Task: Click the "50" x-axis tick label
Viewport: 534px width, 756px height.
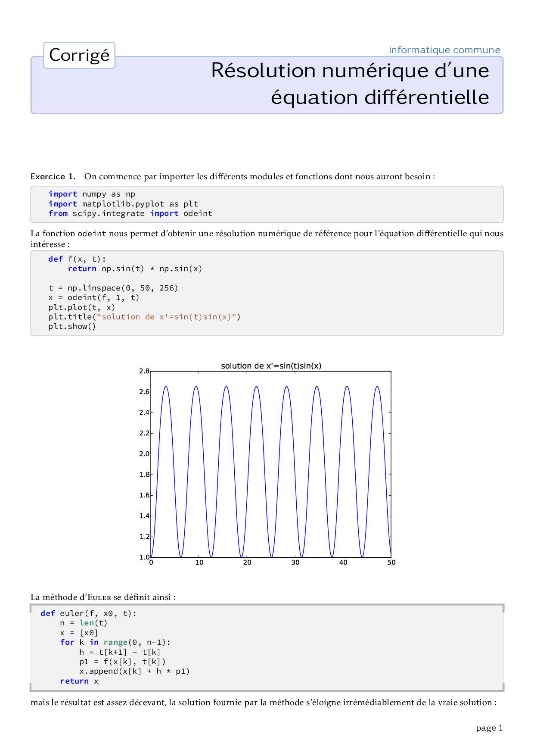Action: (x=391, y=562)
